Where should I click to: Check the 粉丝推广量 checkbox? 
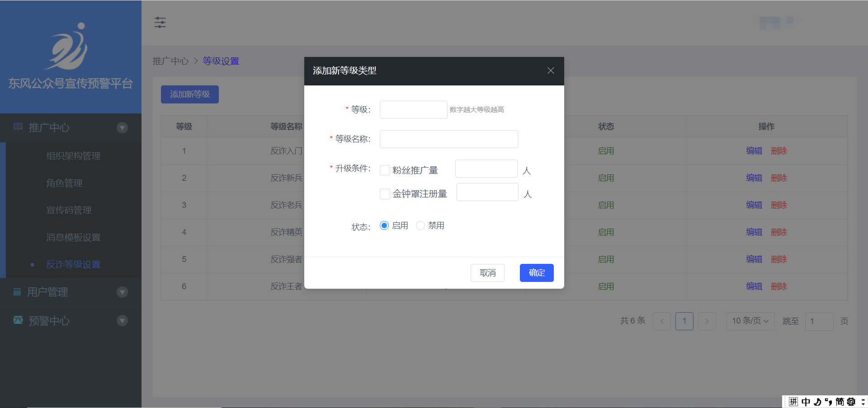point(385,170)
